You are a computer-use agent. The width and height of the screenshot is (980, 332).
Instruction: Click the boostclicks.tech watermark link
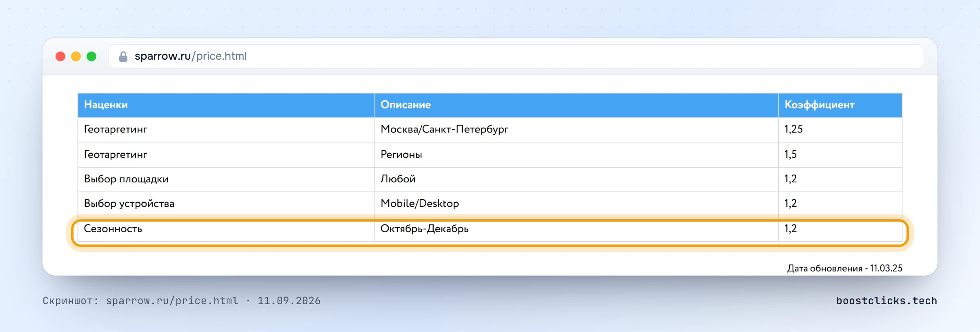tap(886, 301)
